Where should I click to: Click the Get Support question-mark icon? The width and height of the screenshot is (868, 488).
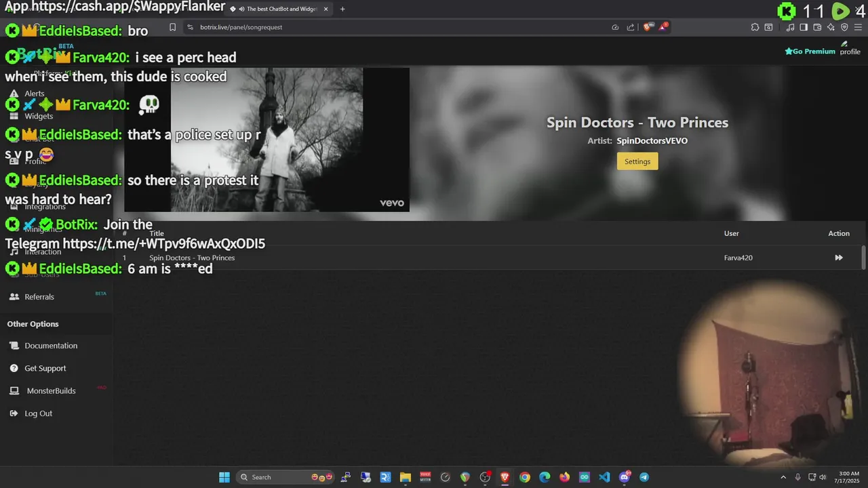pos(14,368)
